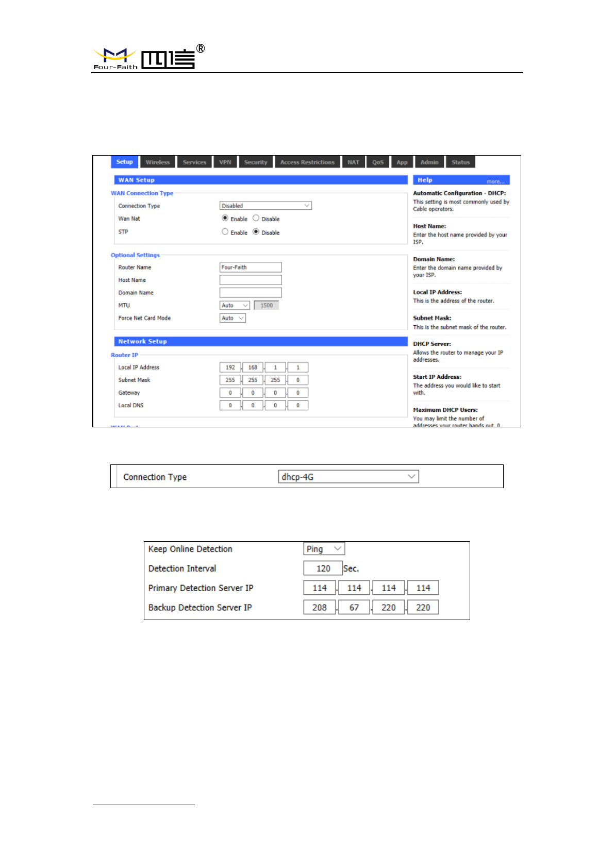Click the Domain Name input field
614x868 pixels.
251,292
